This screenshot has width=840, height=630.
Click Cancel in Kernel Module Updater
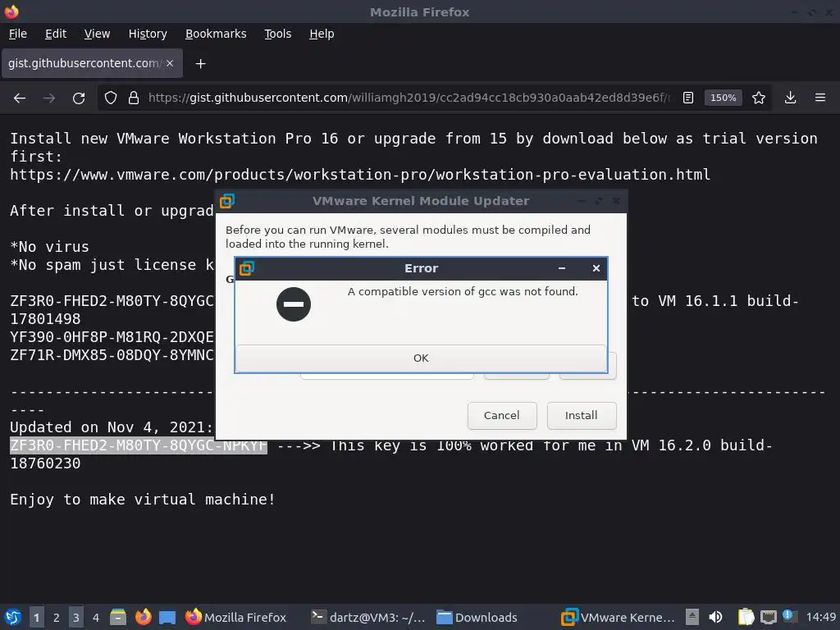pyautogui.click(x=502, y=415)
